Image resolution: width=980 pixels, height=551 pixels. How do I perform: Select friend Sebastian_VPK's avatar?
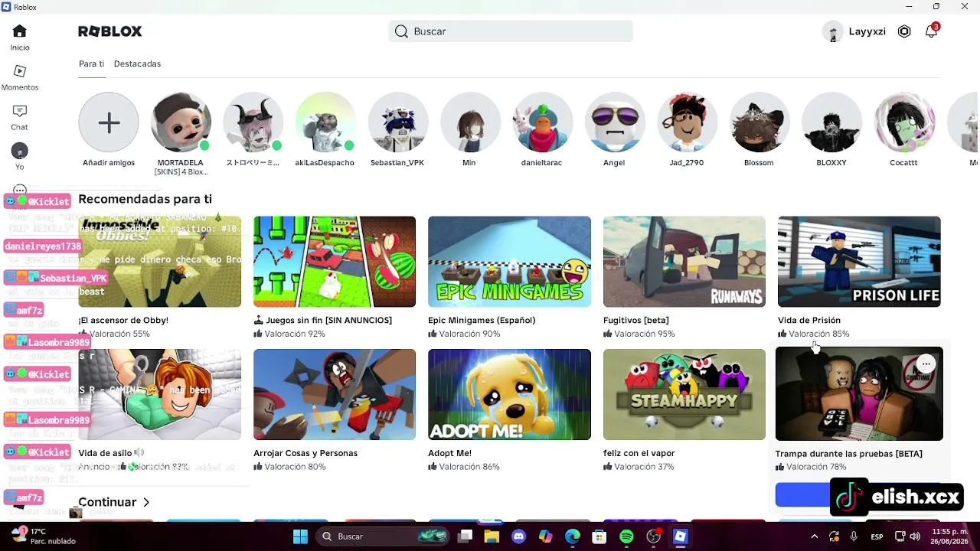(x=397, y=122)
